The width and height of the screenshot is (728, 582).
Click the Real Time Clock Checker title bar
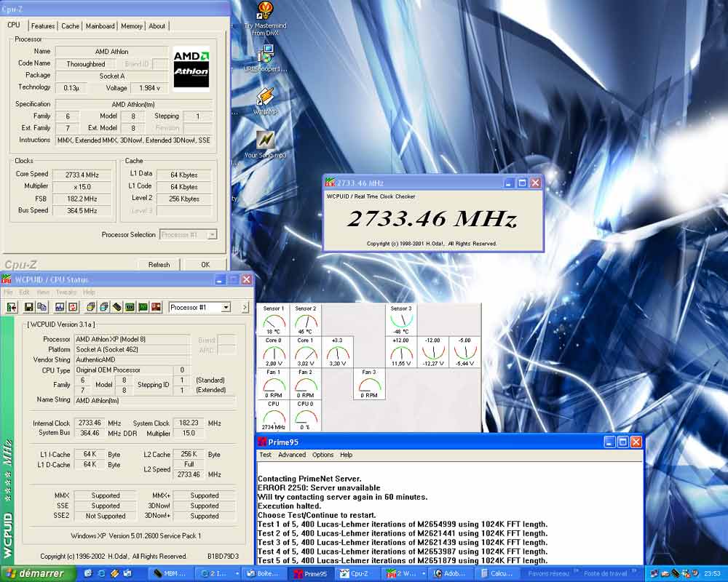point(432,183)
